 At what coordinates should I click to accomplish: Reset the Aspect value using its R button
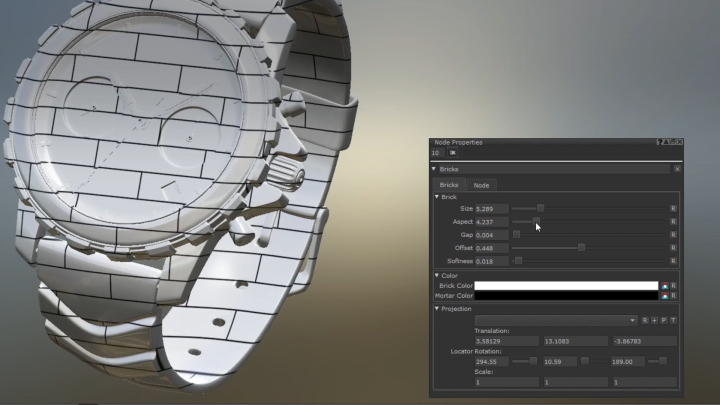[673, 221]
